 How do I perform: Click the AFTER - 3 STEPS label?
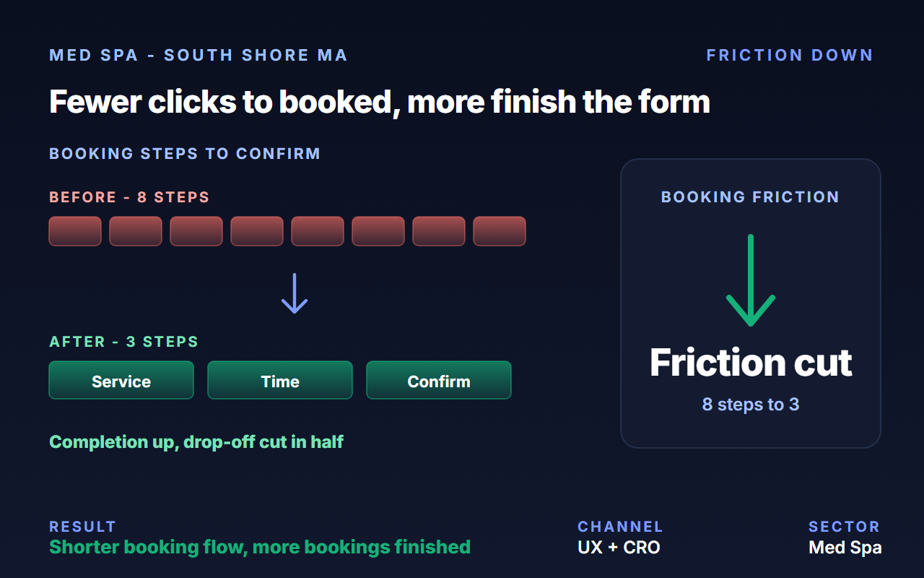(123, 342)
